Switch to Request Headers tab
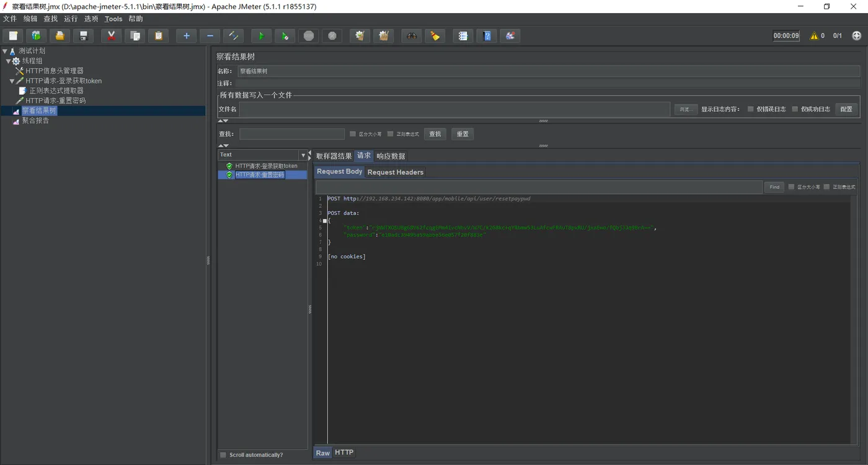Image resolution: width=868 pixels, height=465 pixels. 396,172
